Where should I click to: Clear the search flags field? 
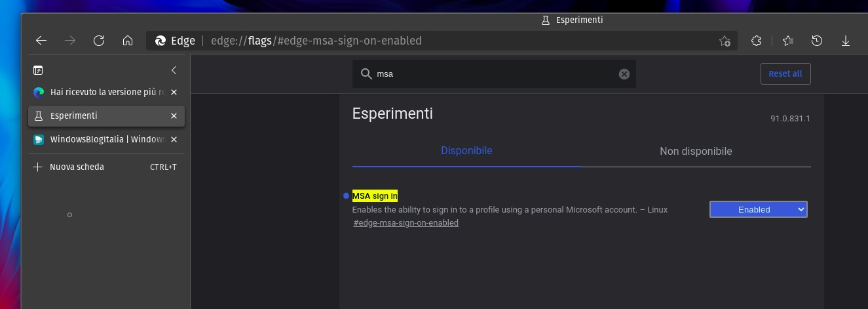[x=624, y=74]
